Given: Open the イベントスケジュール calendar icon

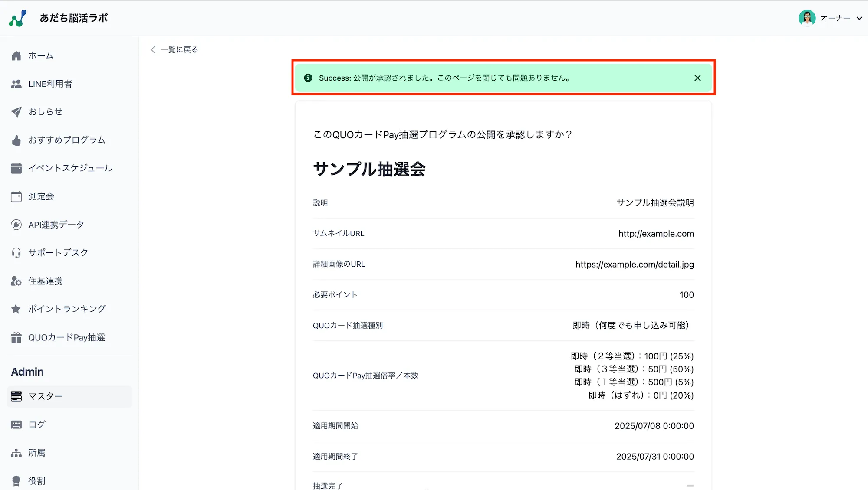Looking at the screenshot, I should pyautogui.click(x=16, y=168).
